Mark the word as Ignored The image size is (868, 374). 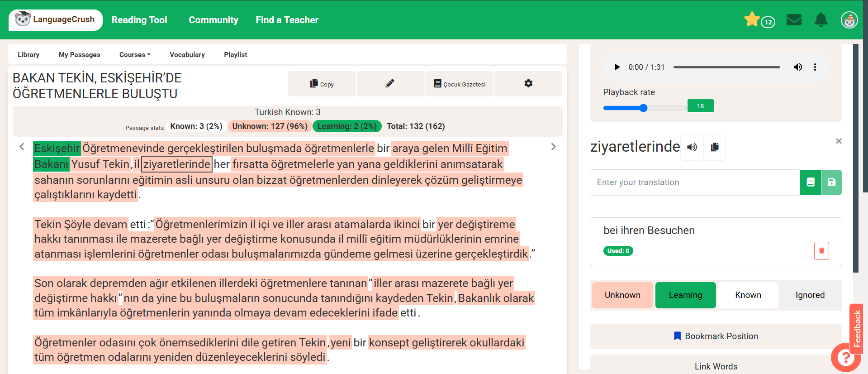click(x=810, y=295)
